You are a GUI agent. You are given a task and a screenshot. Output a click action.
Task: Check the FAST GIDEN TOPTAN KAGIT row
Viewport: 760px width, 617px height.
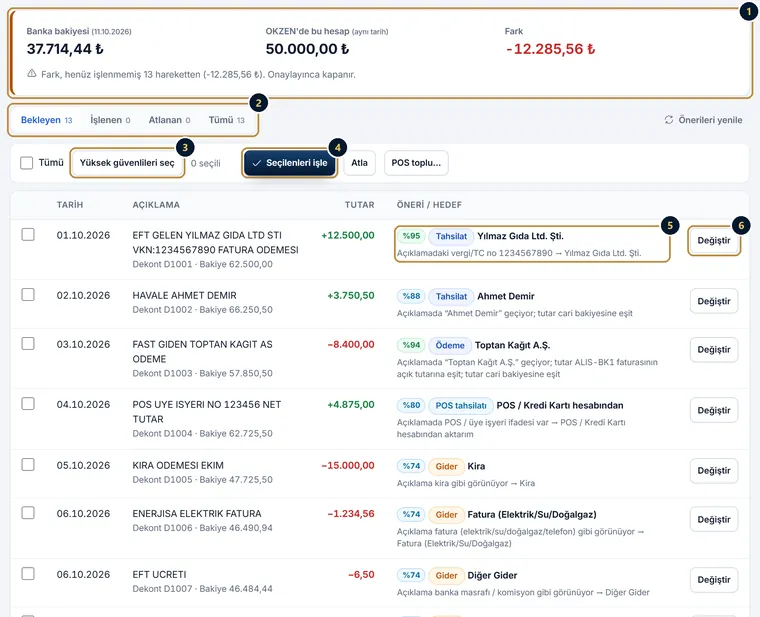[x=28, y=344]
